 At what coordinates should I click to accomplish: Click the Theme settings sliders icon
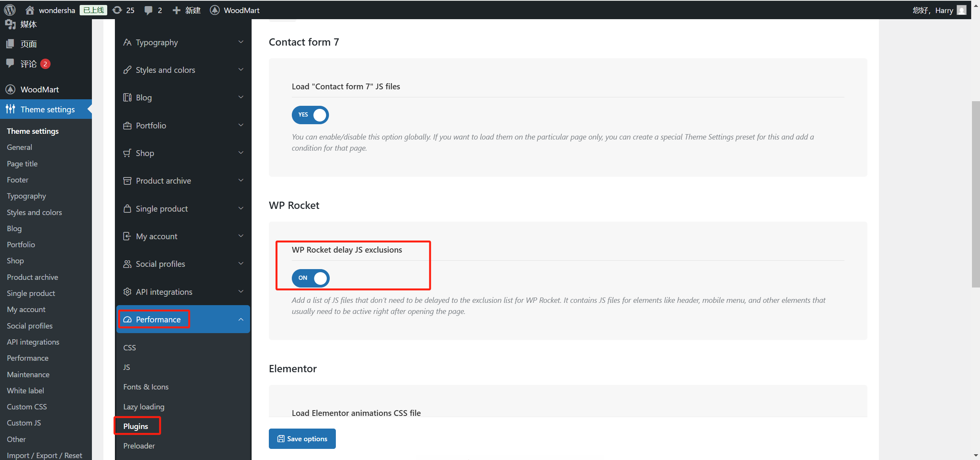(x=10, y=109)
